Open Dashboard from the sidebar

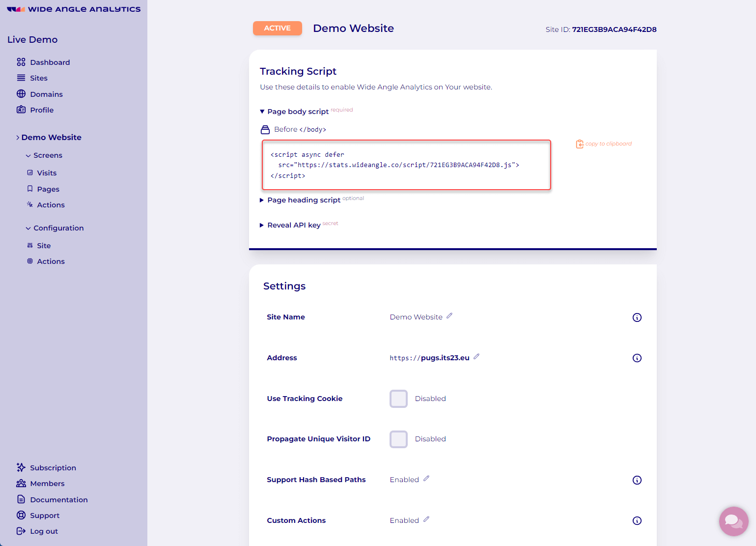(50, 62)
